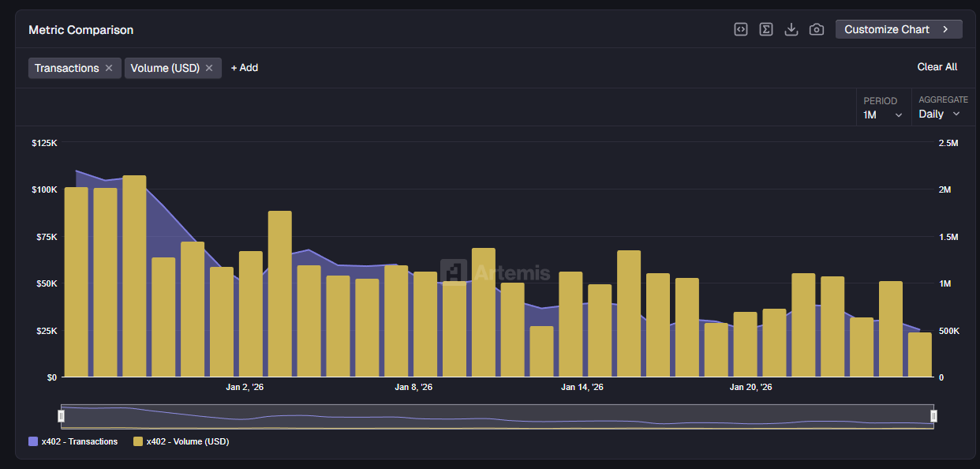Grab the left range selector handle
Image resolution: width=980 pixels, height=469 pixels.
click(62, 416)
